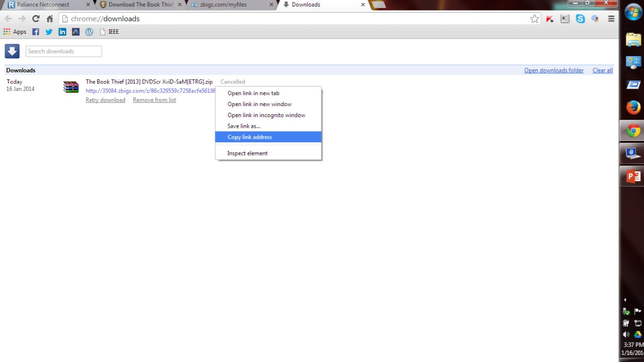
Task: Open LinkedIn bookmark icon
Action: coord(62,32)
